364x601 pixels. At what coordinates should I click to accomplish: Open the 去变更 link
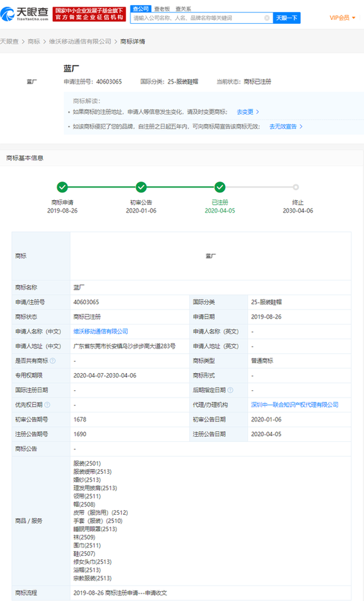pyautogui.click(x=248, y=112)
